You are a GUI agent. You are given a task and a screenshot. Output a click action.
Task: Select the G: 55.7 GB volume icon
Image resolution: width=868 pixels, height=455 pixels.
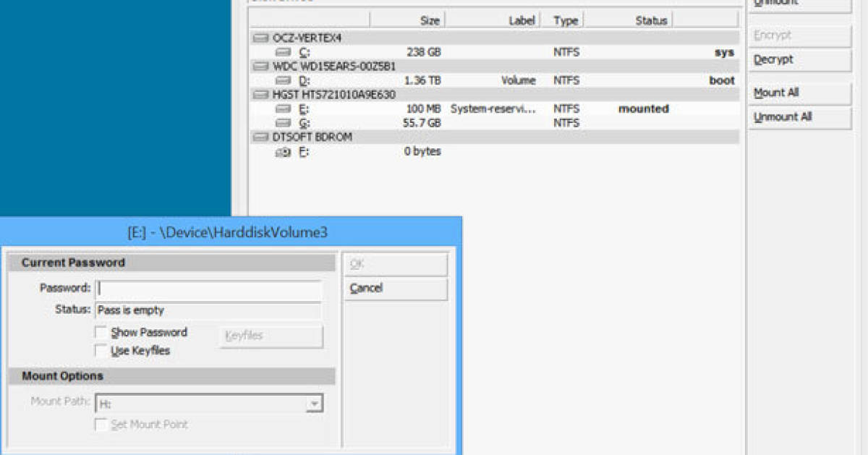click(284, 123)
